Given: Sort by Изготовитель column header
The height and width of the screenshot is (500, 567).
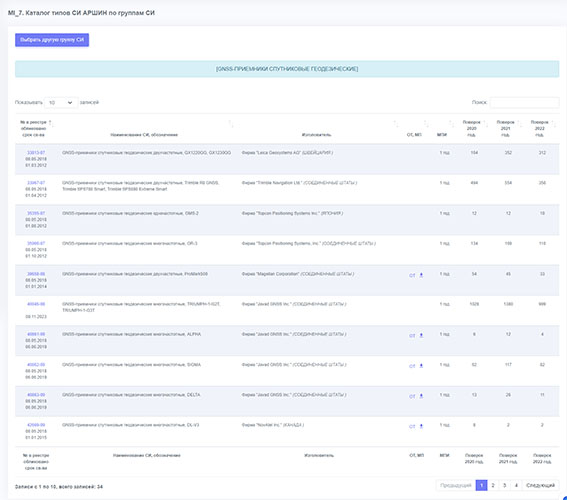Looking at the screenshot, I should pos(396,124).
